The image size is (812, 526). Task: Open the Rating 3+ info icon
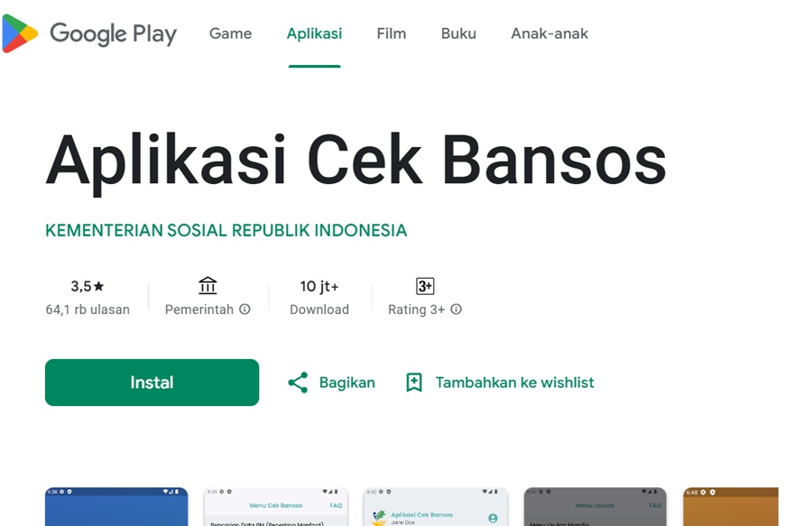456,309
